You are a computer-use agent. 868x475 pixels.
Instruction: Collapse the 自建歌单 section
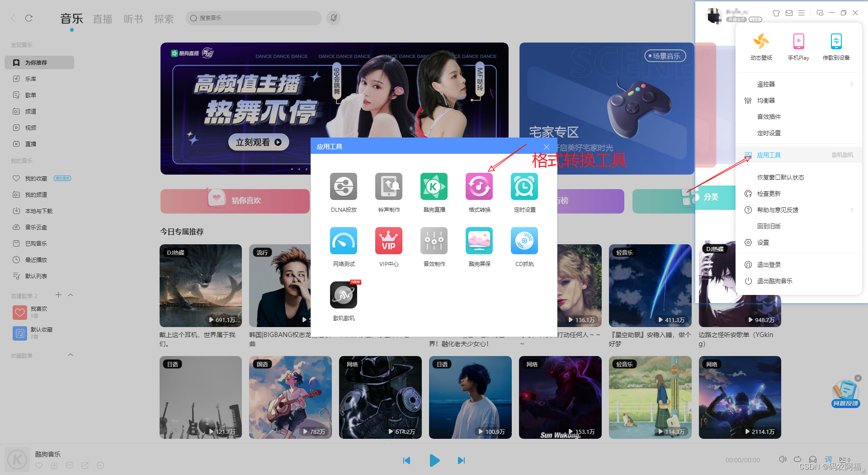(x=71, y=295)
